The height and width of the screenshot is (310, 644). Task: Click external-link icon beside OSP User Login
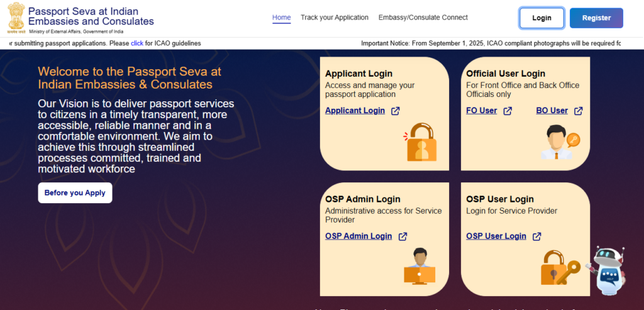(537, 237)
